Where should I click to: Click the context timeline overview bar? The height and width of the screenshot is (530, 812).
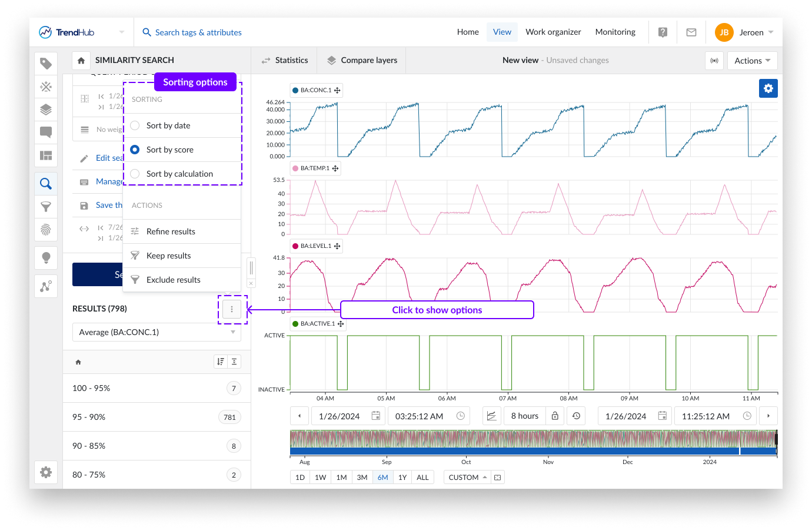point(533,442)
